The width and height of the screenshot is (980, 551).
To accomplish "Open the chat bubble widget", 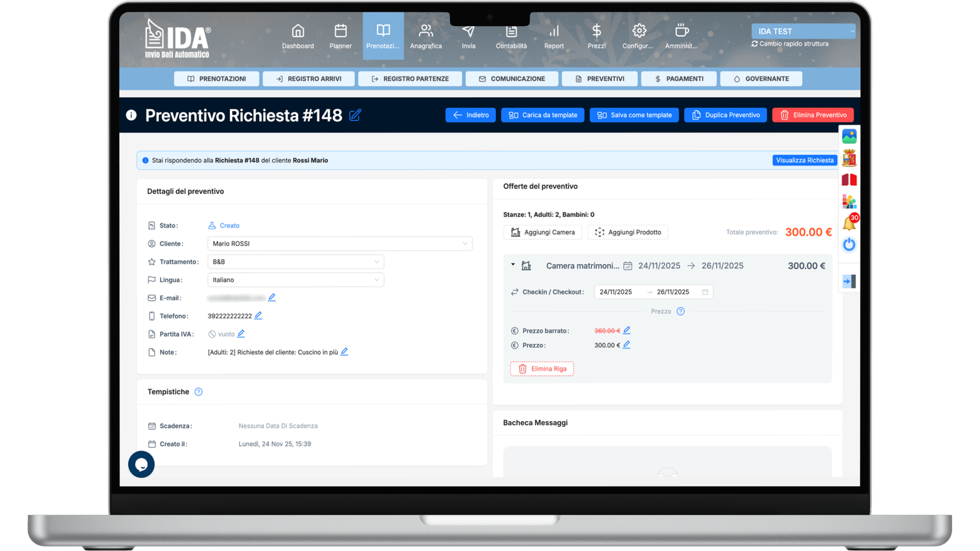I will click(x=141, y=464).
